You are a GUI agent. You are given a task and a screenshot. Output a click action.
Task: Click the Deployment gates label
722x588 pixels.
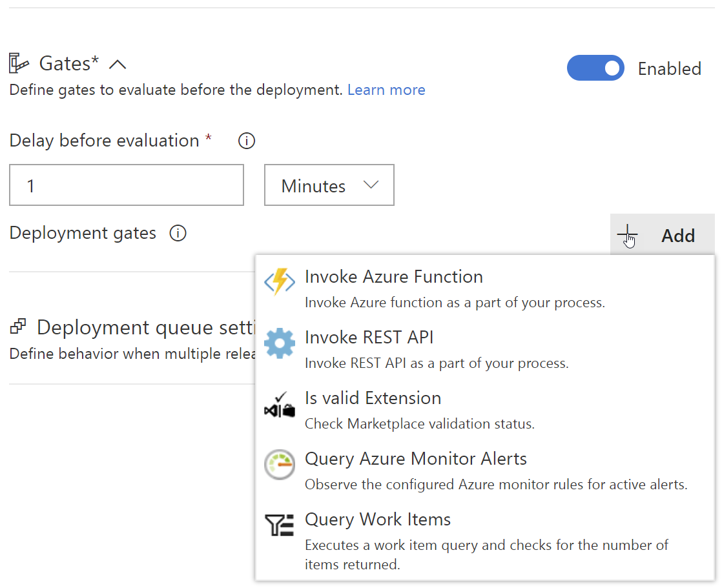[x=83, y=233]
